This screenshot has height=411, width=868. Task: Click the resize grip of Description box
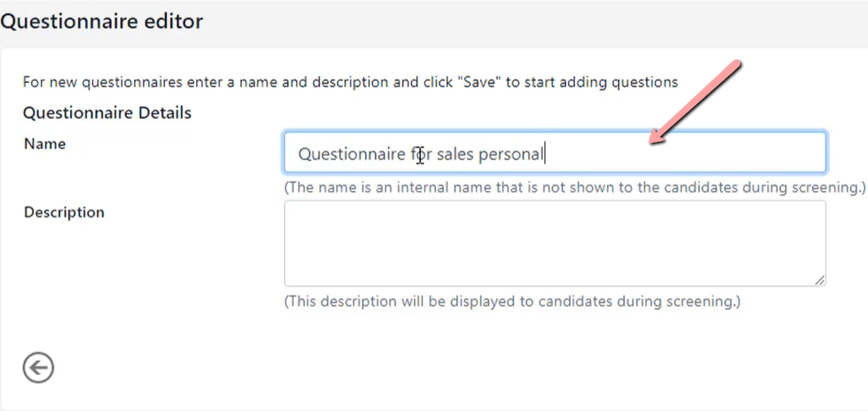click(x=820, y=281)
